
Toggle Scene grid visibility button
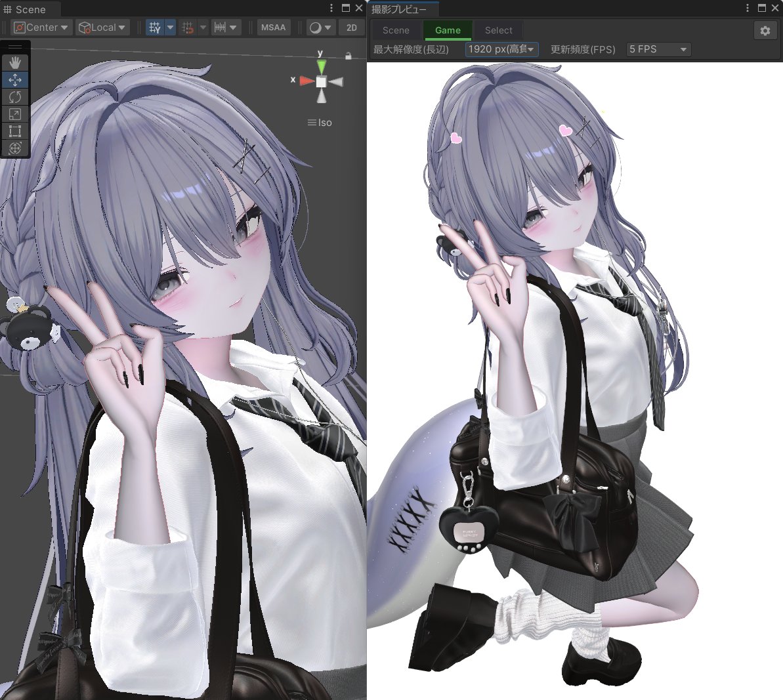pyautogui.click(x=156, y=28)
